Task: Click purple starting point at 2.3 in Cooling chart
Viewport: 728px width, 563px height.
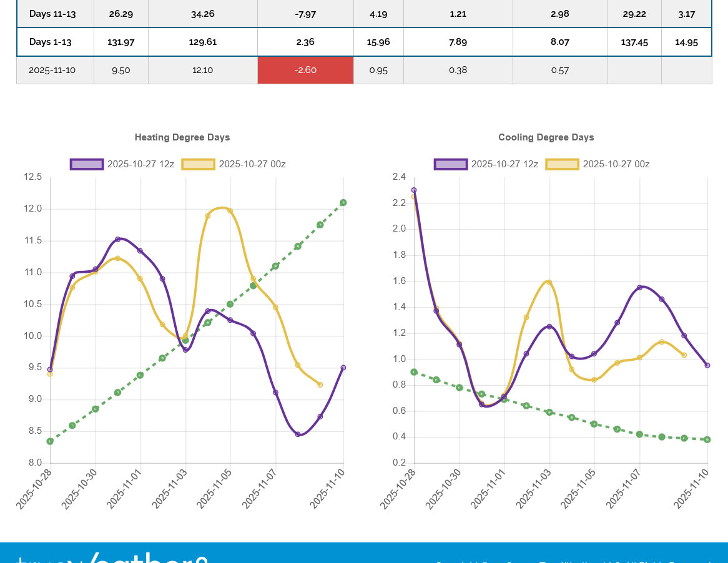Action: pos(414,190)
